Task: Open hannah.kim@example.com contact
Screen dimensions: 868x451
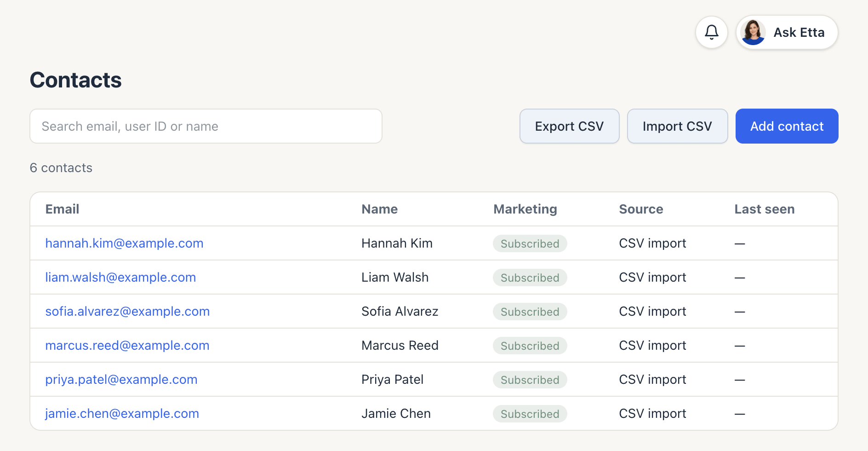Action: coord(124,243)
